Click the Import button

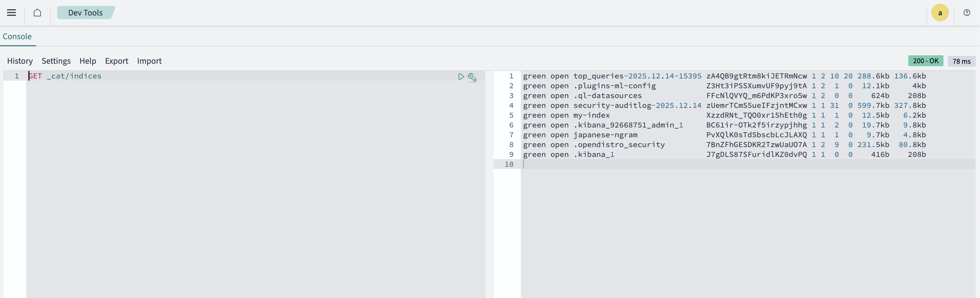149,61
